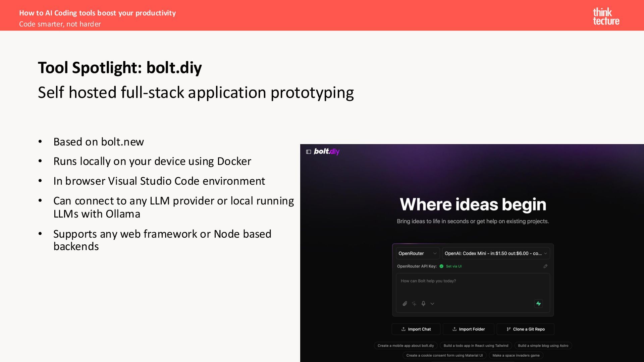Click the enhance prompt sparkle icon
Viewport: 644px width, 362px height.
coord(414,304)
